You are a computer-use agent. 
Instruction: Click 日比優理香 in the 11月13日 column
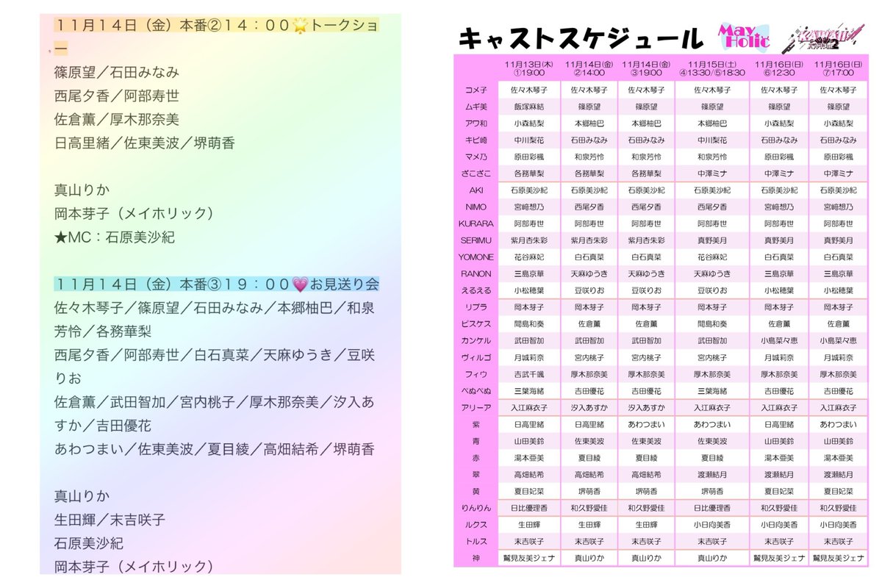click(528, 509)
